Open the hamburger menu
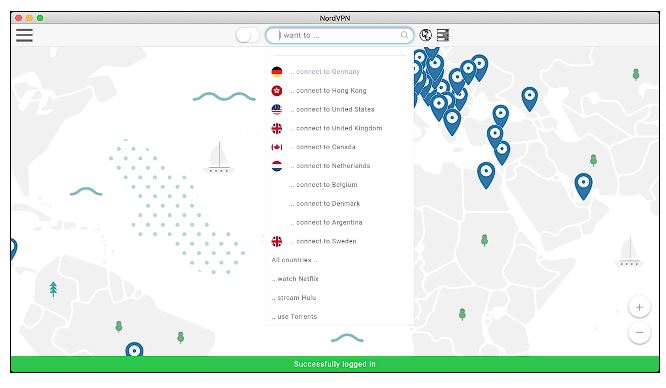The width and height of the screenshot is (666, 388). coord(24,35)
